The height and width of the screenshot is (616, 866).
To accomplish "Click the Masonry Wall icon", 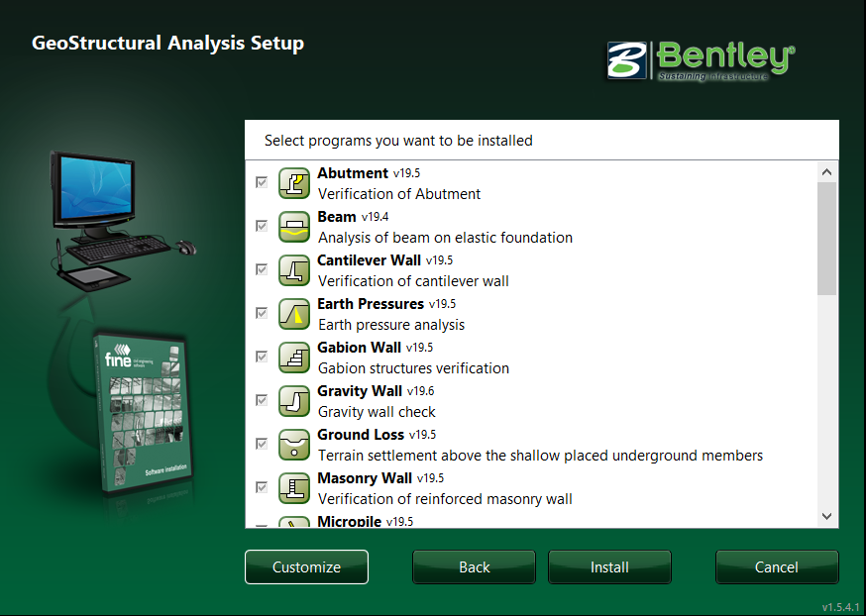I will click(294, 488).
